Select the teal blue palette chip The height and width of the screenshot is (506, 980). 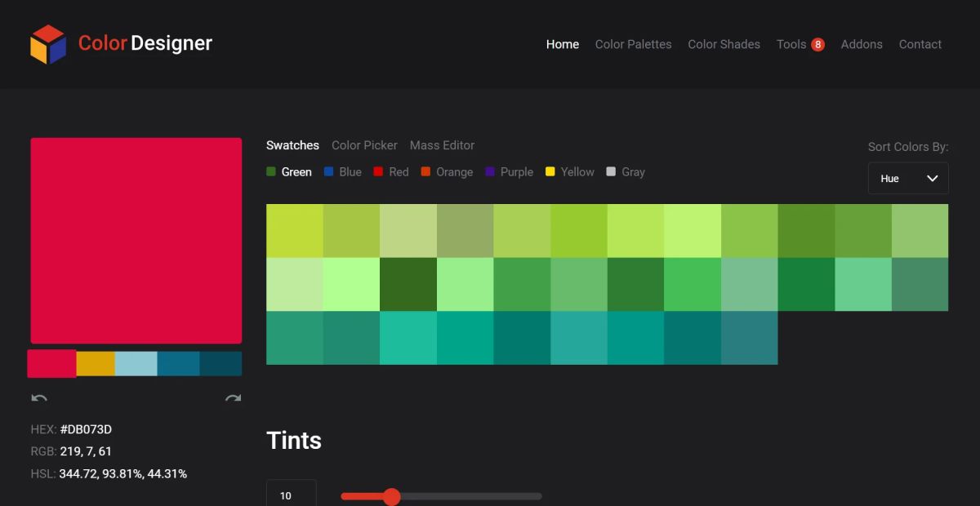tap(179, 364)
